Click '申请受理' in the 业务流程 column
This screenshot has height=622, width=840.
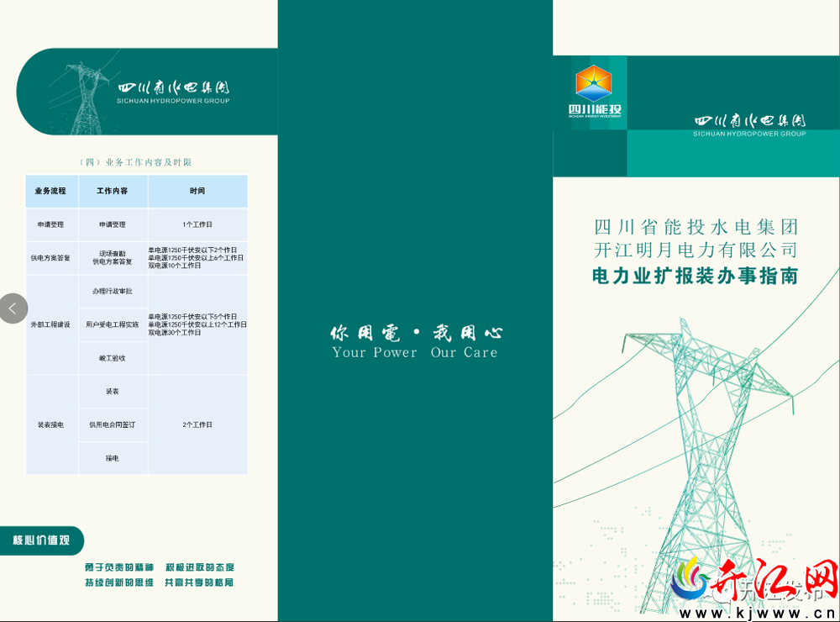point(51,224)
